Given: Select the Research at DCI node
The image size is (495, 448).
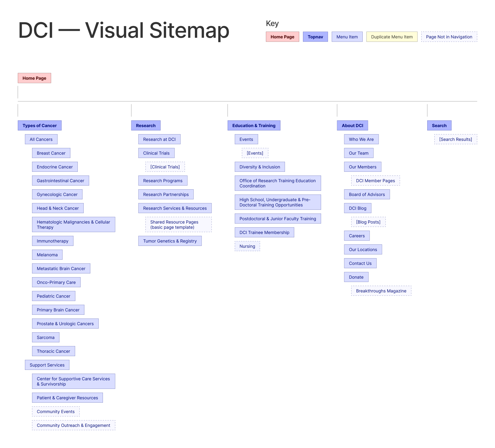Looking at the screenshot, I should click(159, 139).
